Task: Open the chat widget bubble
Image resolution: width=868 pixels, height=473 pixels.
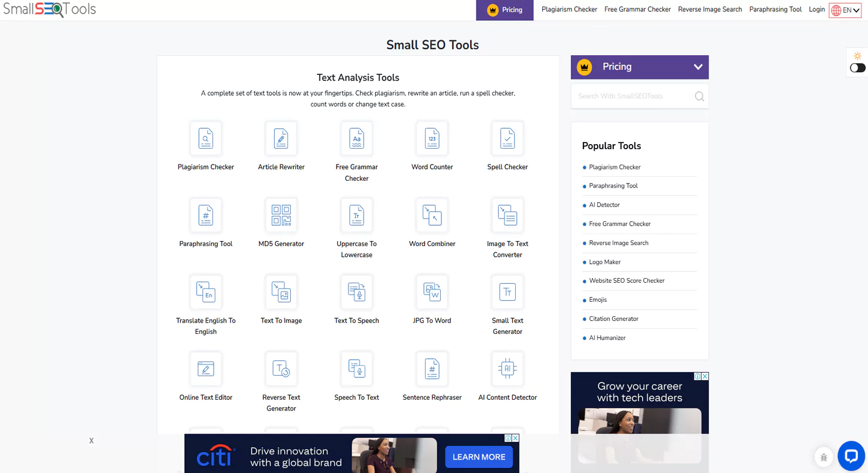Action: pyautogui.click(x=851, y=456)
